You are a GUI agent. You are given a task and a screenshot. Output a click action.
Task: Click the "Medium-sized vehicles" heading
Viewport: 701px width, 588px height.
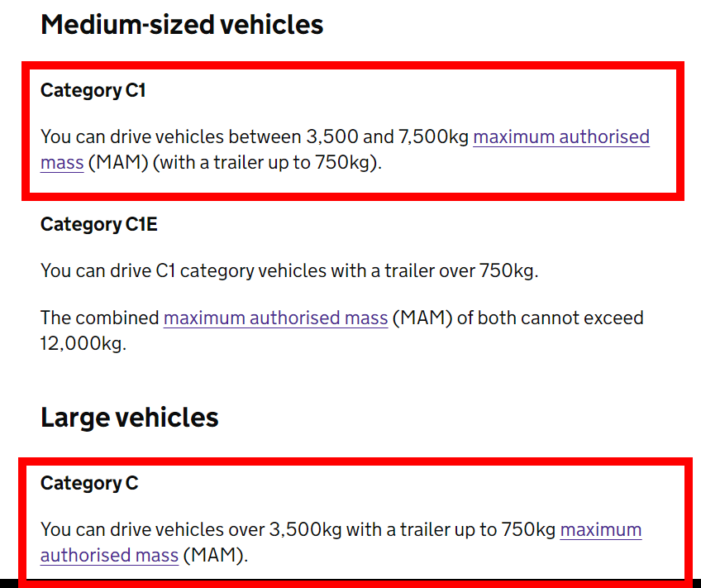[x=182, y=25]
